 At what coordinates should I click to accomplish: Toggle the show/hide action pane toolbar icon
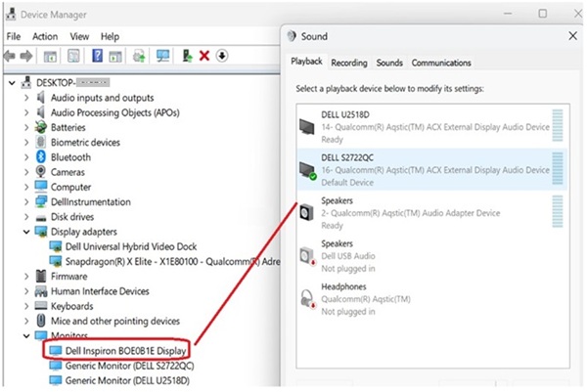pos(115,57)
